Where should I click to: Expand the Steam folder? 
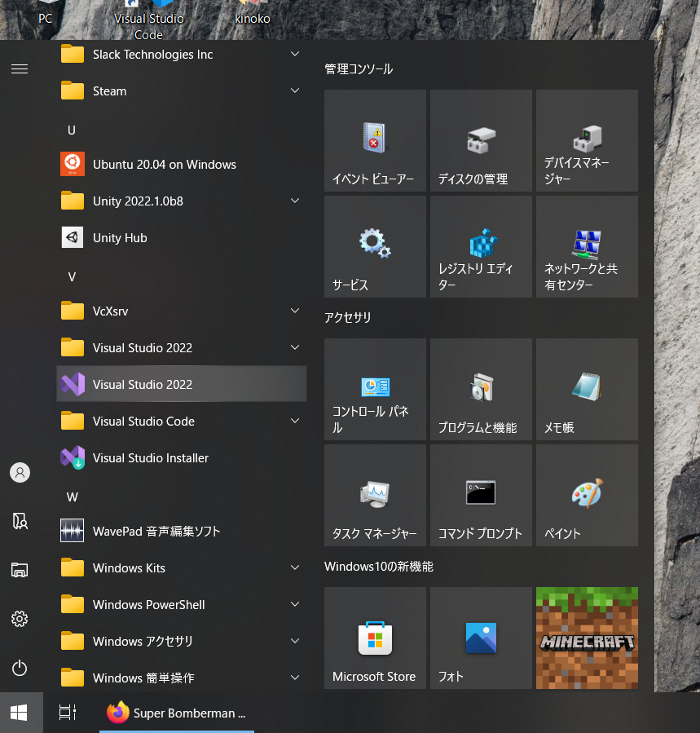181,91
